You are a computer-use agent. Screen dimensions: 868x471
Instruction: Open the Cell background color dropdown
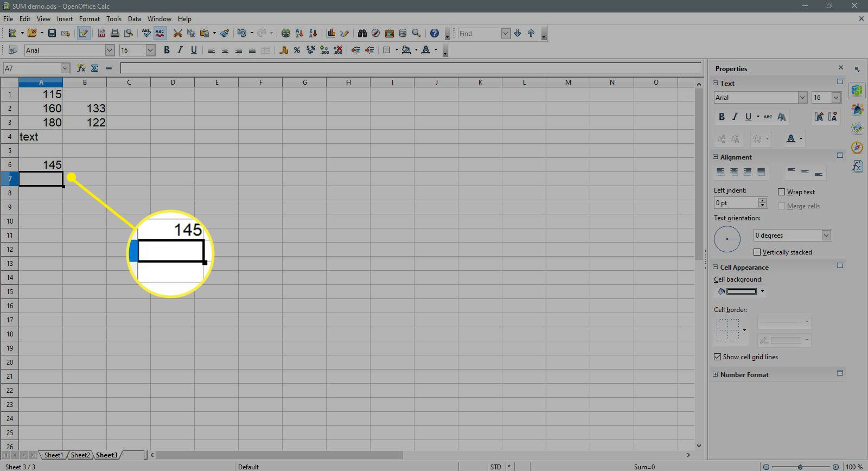[x=762, y=291]
